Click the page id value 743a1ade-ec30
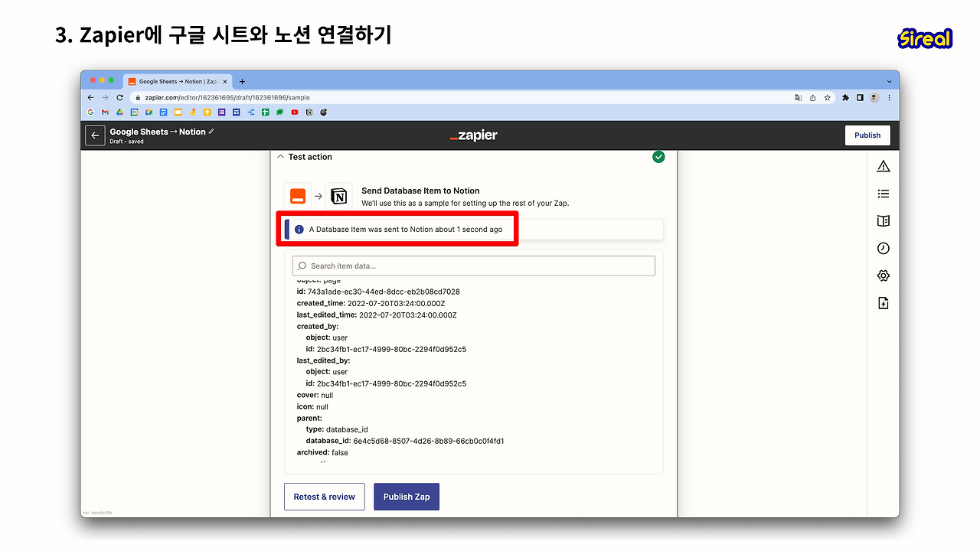The image size is (980, 551). [384, 292]
